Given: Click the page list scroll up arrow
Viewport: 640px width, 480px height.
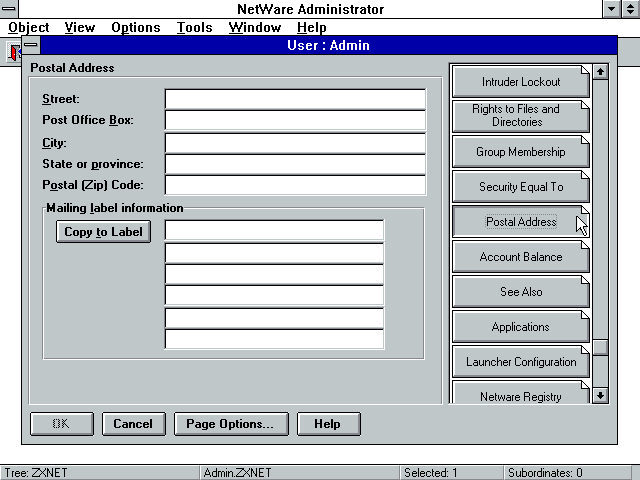Looking at the screenshot, I should pyautogui.click(x=600, y=72).
